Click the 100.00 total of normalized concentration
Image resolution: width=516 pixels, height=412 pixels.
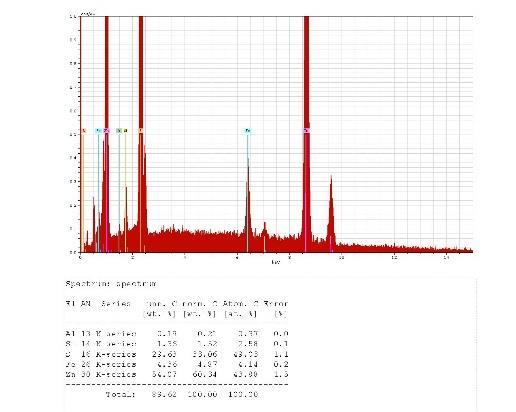202,395
